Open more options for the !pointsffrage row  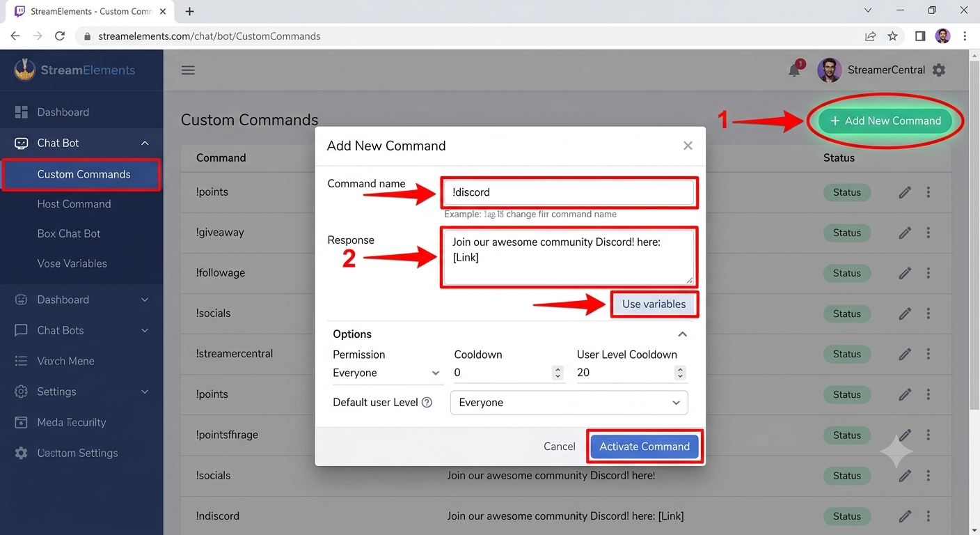(x=928, y=435)
